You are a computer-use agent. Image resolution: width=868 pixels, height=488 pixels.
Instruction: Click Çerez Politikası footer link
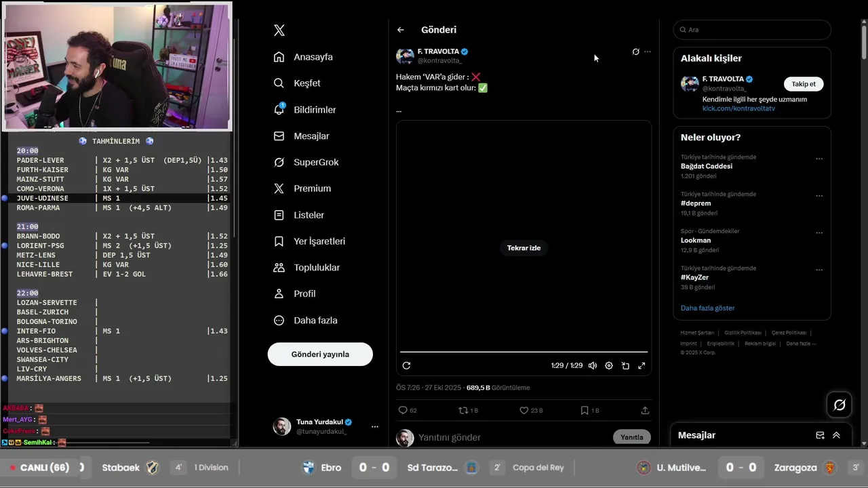point(789,333)
